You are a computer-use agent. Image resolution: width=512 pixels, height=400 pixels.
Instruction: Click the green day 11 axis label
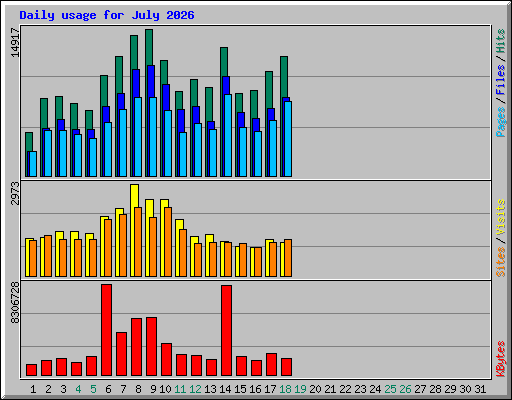[180, 389]
